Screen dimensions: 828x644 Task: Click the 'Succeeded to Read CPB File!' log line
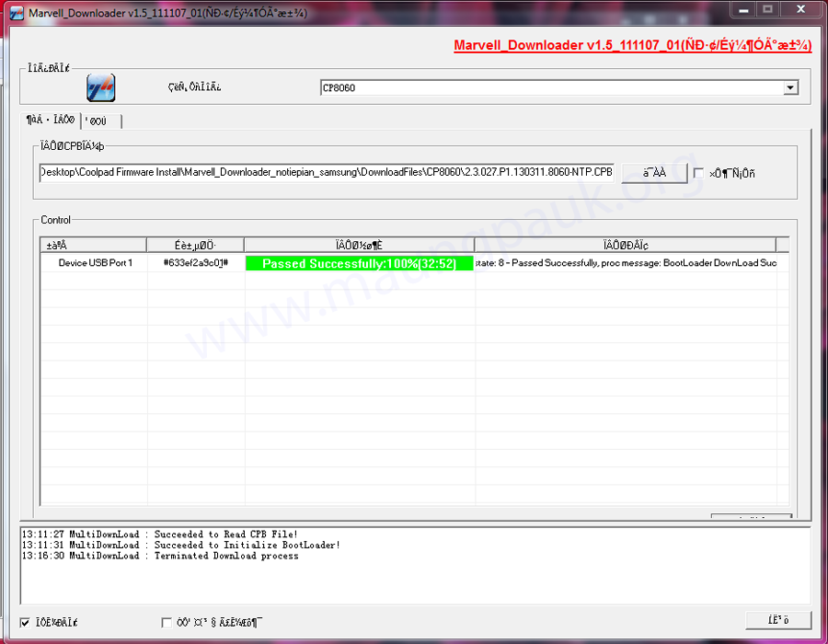[x=159, y=535]
